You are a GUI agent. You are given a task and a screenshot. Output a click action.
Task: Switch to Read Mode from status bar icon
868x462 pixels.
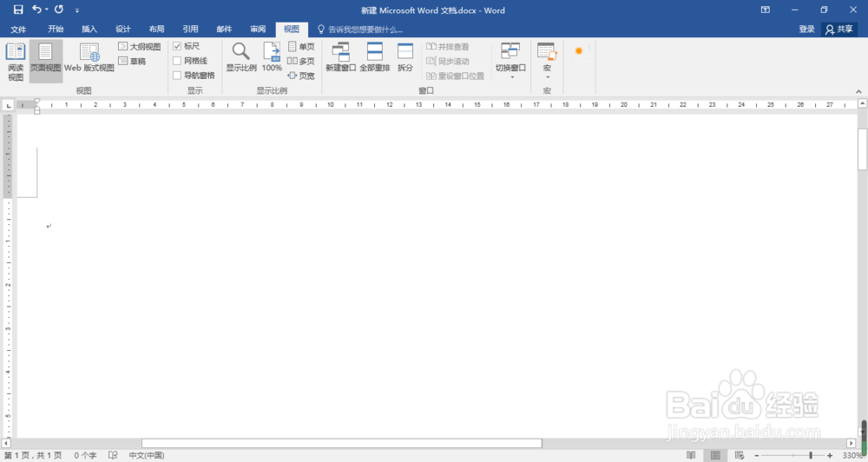tap(691, 455)
